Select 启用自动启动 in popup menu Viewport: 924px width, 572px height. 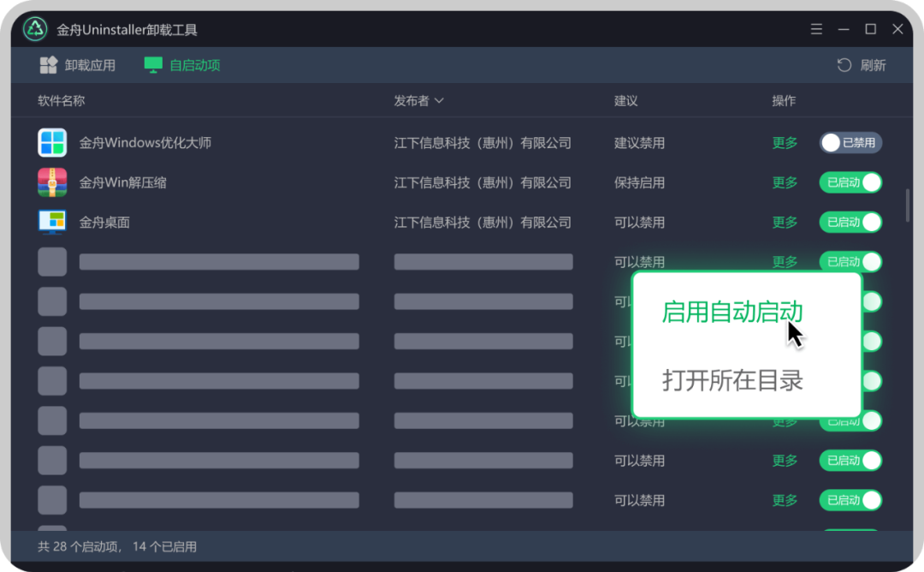[x=731, y=312]
